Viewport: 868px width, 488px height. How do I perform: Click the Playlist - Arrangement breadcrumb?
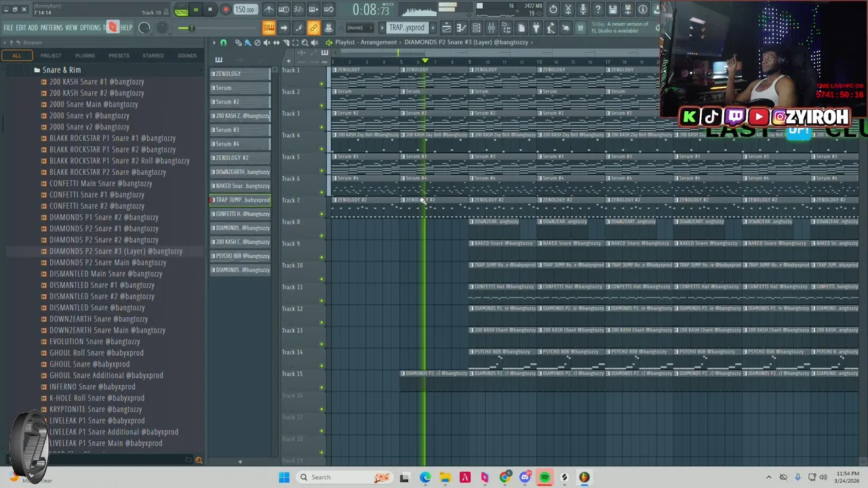(x=366, y=42)
